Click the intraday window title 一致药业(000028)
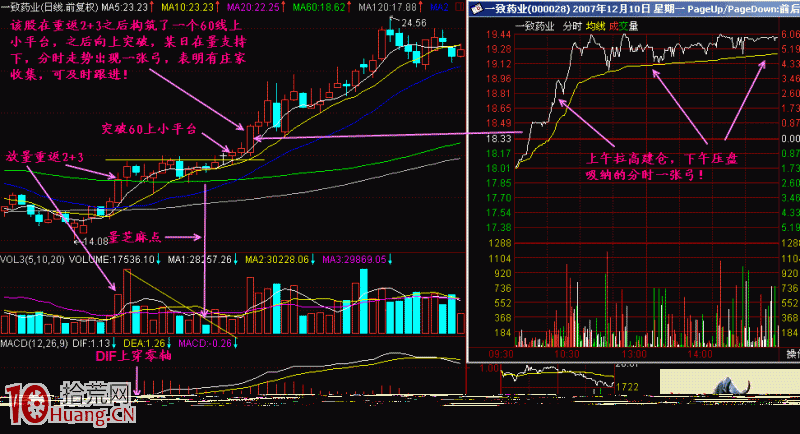Viewport: 800px width, 434px height. pos(528,9)
